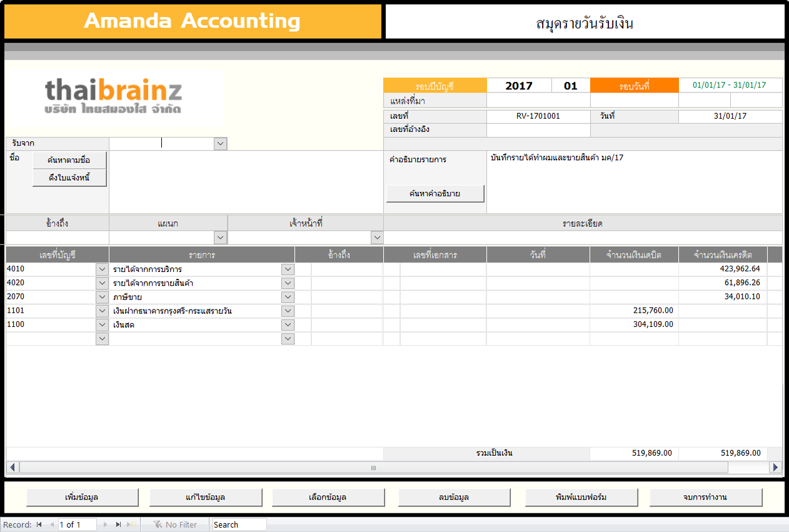Open item dropdown for เงินสด row
This screenshot has height=532, width=789.
click(288, 324)
